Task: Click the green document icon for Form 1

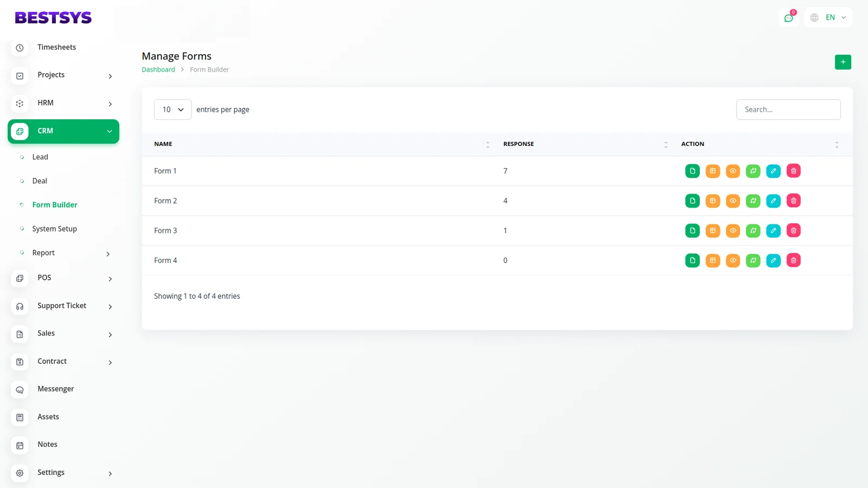Action: (x=692, y=171)
